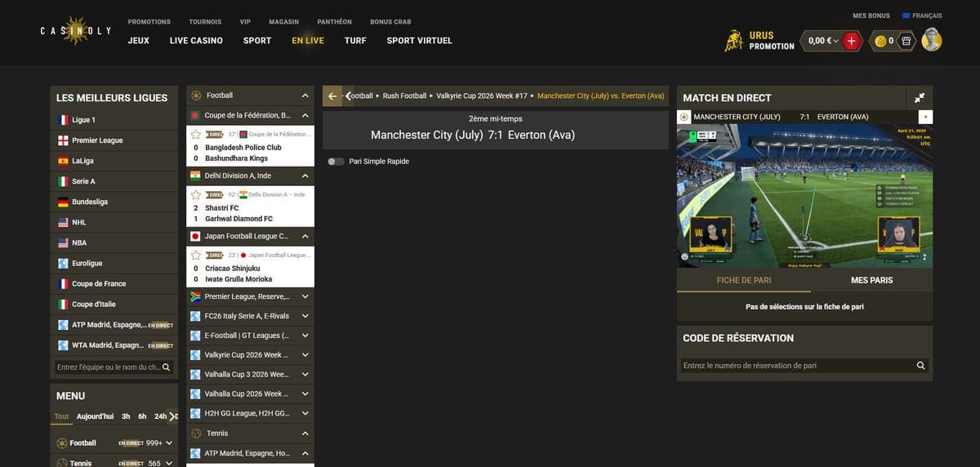Expand FC26 Italy Serie A, E-Rivals group

click(305, 316)
